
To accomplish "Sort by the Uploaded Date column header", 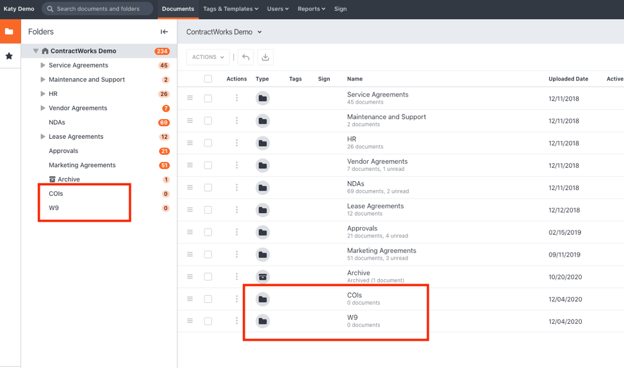I will pos(568,79).
